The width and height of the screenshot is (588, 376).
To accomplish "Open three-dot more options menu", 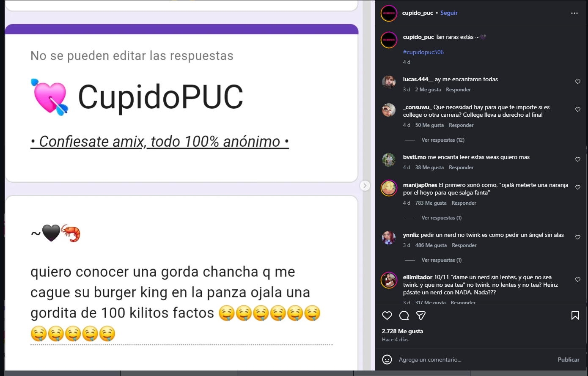I will pyautogui.click(x=574, y=13).
